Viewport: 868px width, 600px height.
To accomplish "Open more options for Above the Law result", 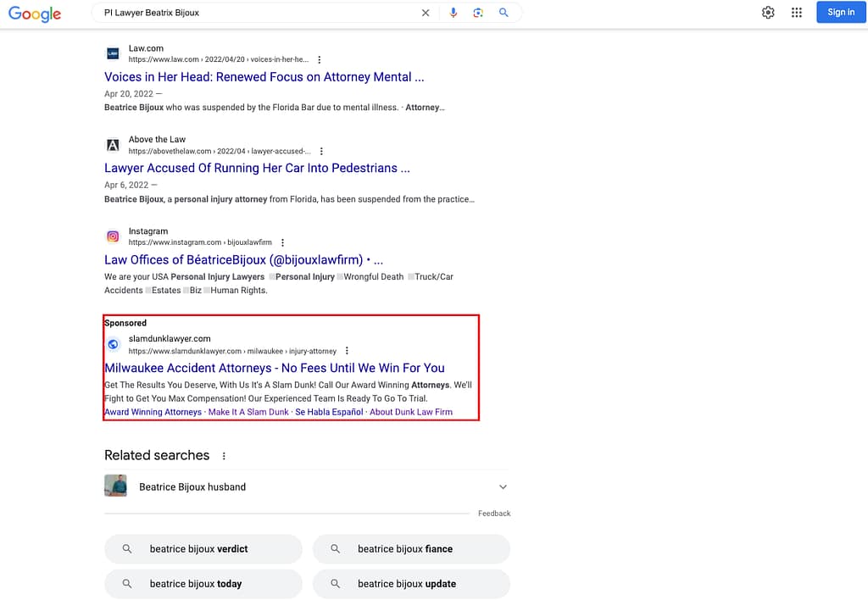I will (321, 151).
